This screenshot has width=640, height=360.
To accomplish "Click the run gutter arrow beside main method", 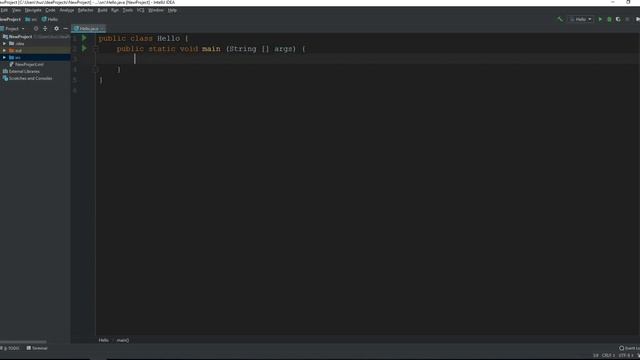I will [x=84, y=49].
